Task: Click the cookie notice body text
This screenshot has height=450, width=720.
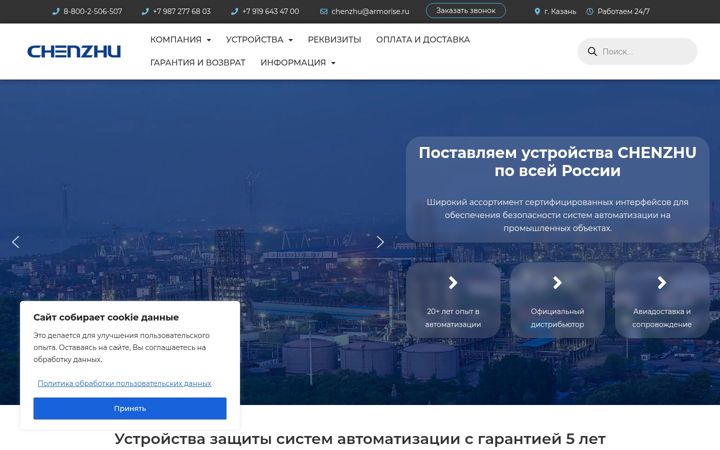Action: tap(122, 348)
